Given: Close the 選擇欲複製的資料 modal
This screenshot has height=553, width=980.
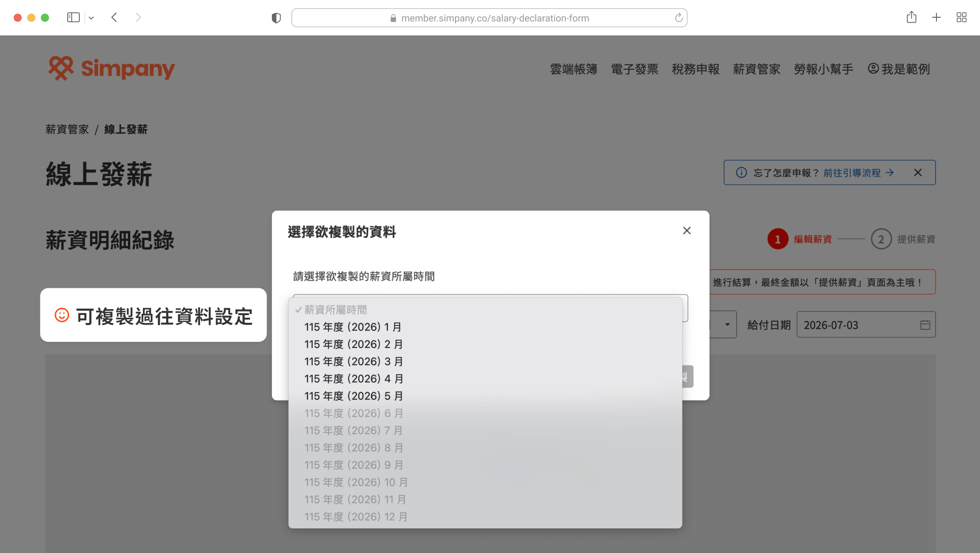Looking at the screenshot, I should point(686,231).
